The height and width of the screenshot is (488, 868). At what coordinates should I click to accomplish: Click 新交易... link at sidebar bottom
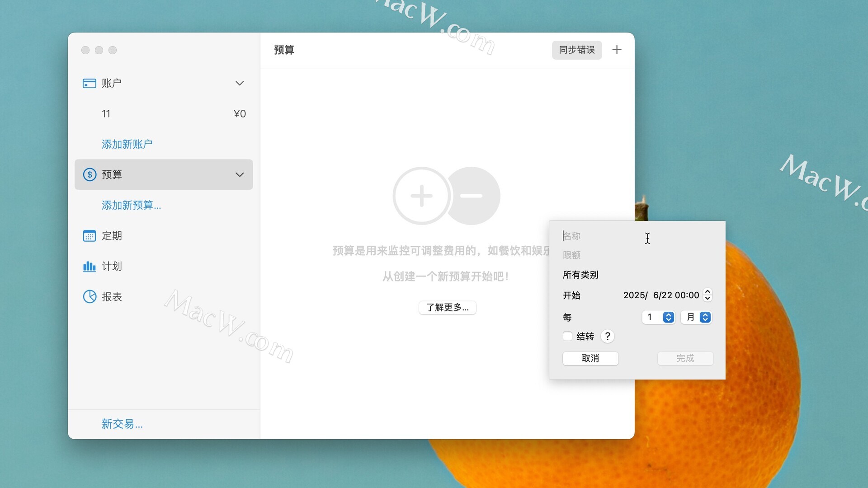tap(122, 424)
